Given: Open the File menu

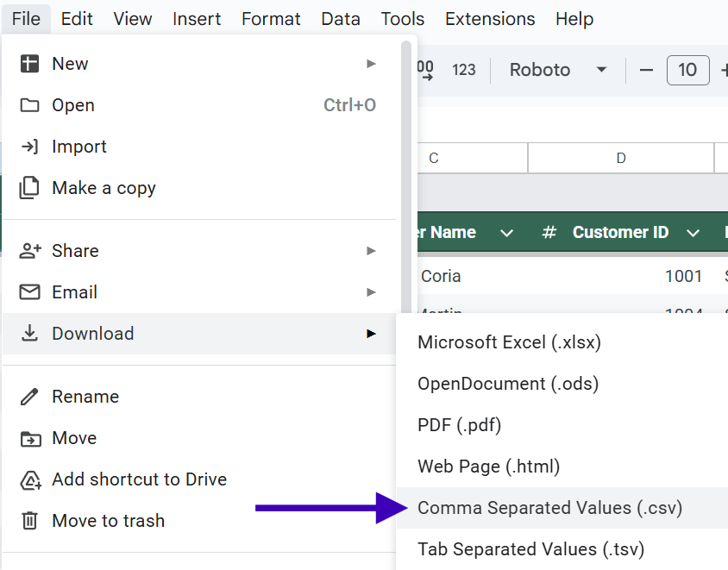Looking at the screenshot, I should [26, 19].
